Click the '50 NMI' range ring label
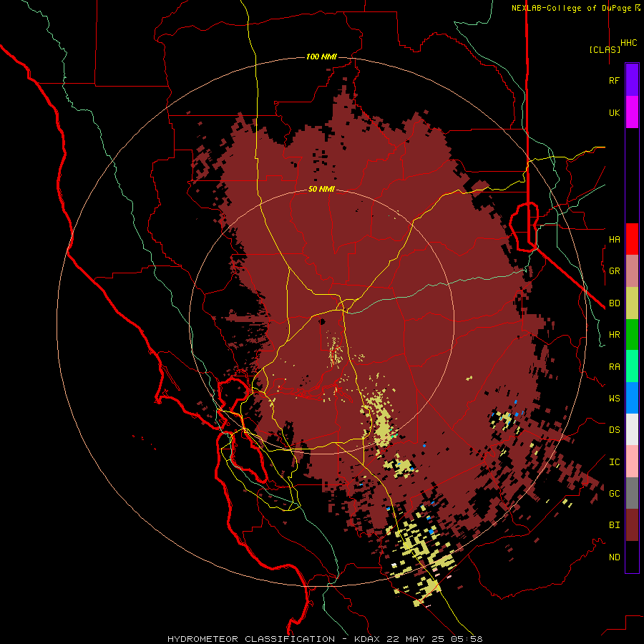 click(321, 190)
